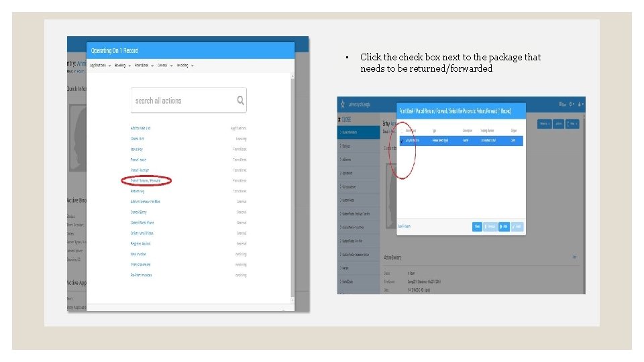The width and height of the screenshot is (644, 362).
Task: Click the Return Key action link
Action: point(138,191)
